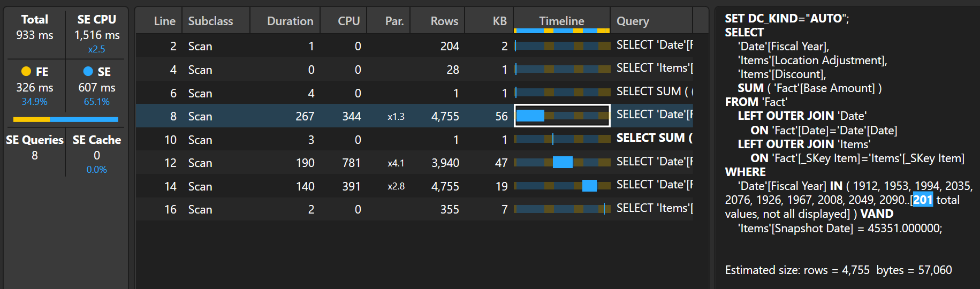Select the scan row for line 2

(200, 47)
